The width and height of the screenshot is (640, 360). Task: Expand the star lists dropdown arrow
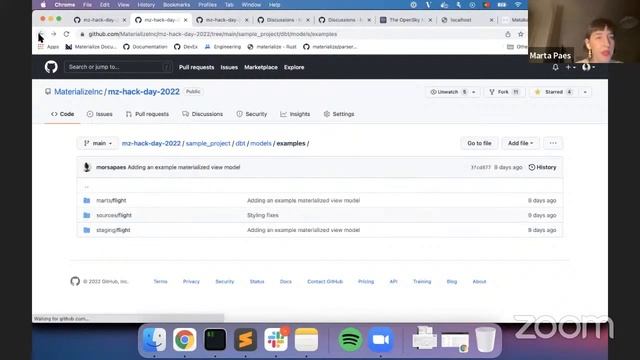pos(585,92)
